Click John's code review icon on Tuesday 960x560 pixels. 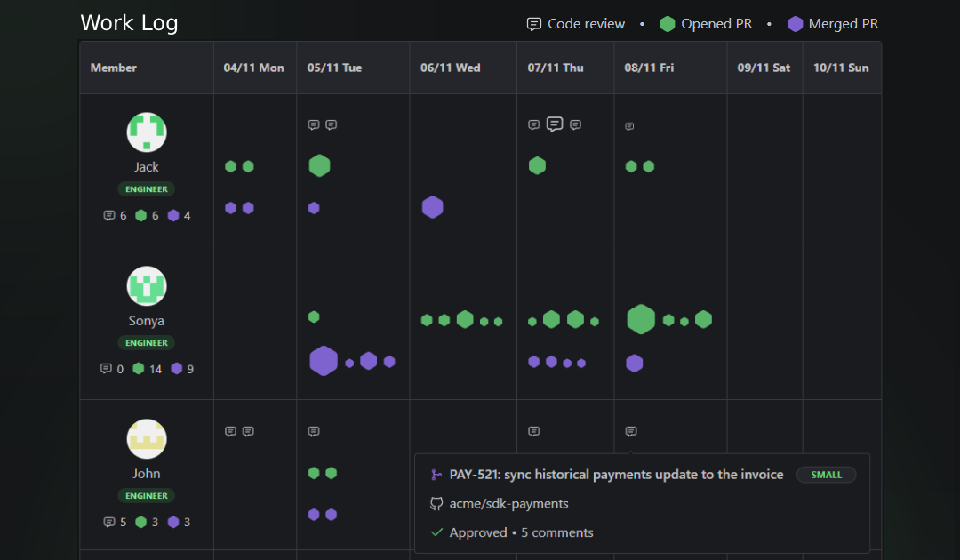click(314, 431)
